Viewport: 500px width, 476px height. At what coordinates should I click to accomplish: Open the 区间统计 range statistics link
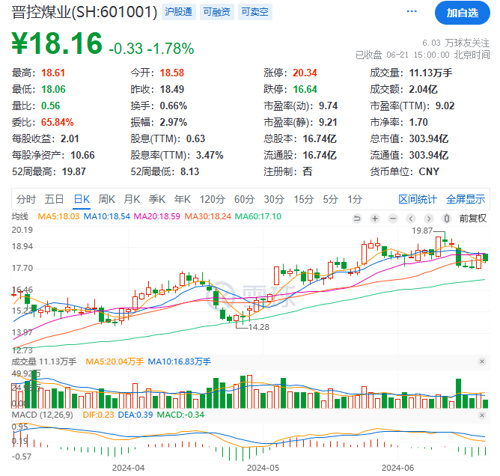click(417, 199)
